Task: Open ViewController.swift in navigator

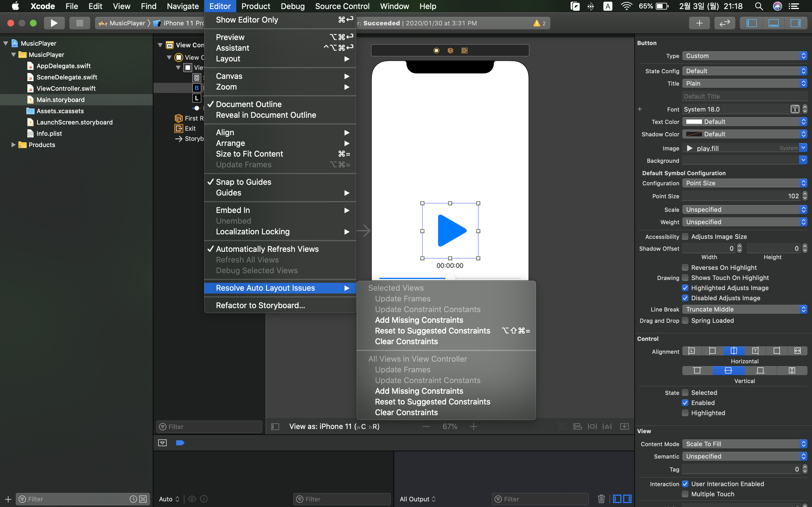Action: (66, 88)
